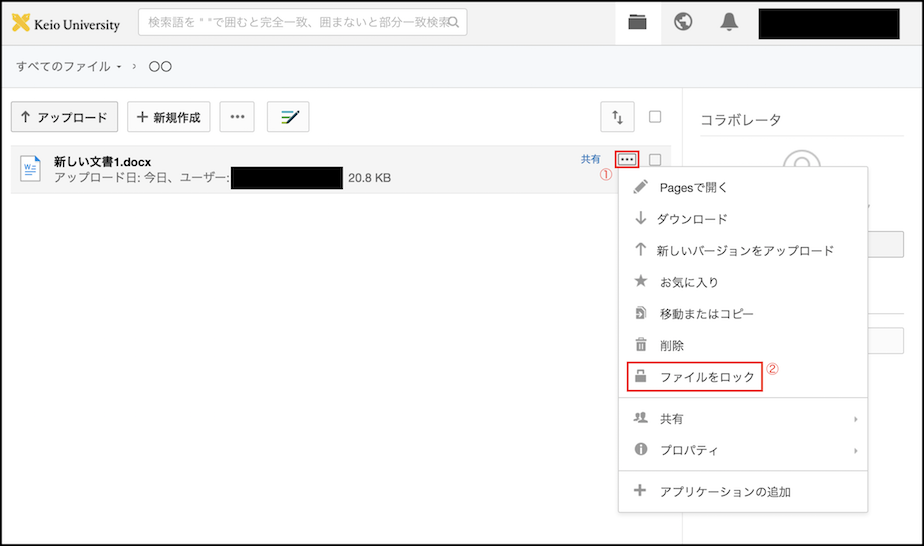Click the Word document icon for 新しい文書1.docx
Screen dimensions: 924x546
click(x=31, y=169)
